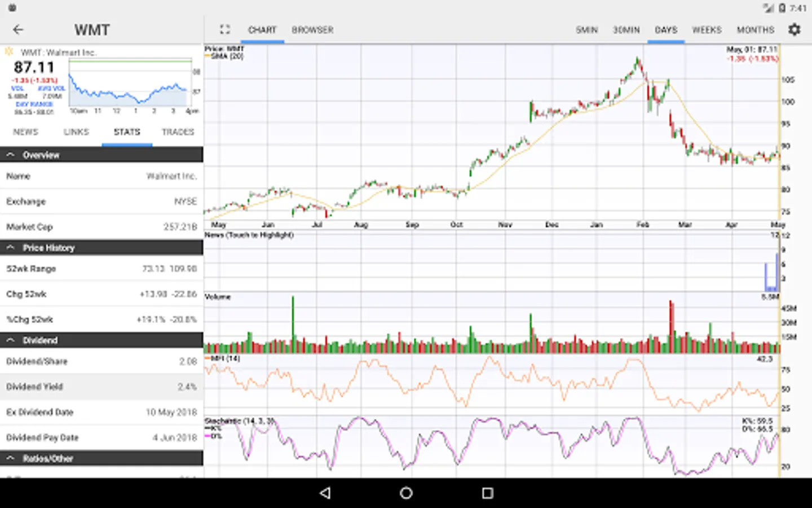The width and height of the screenshot is (812, 508).
Task: Collapse the Dividend section
Action: pos(101,340)
